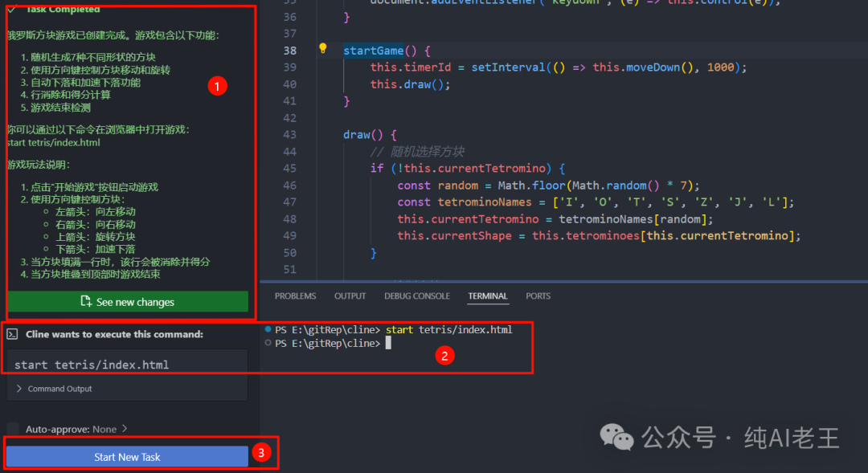
Task: Click Start New Task button
Action: click(x=127, y=457)
